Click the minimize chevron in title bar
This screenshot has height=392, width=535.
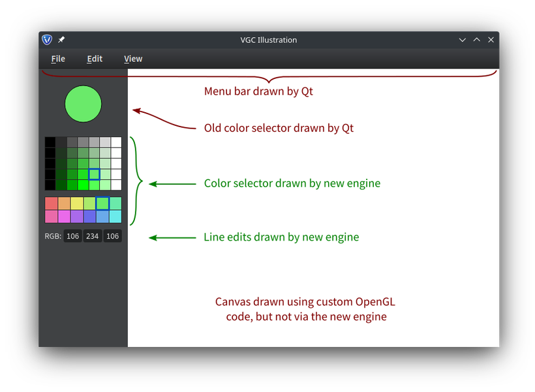pyautogui.click(x=463, y=40)
